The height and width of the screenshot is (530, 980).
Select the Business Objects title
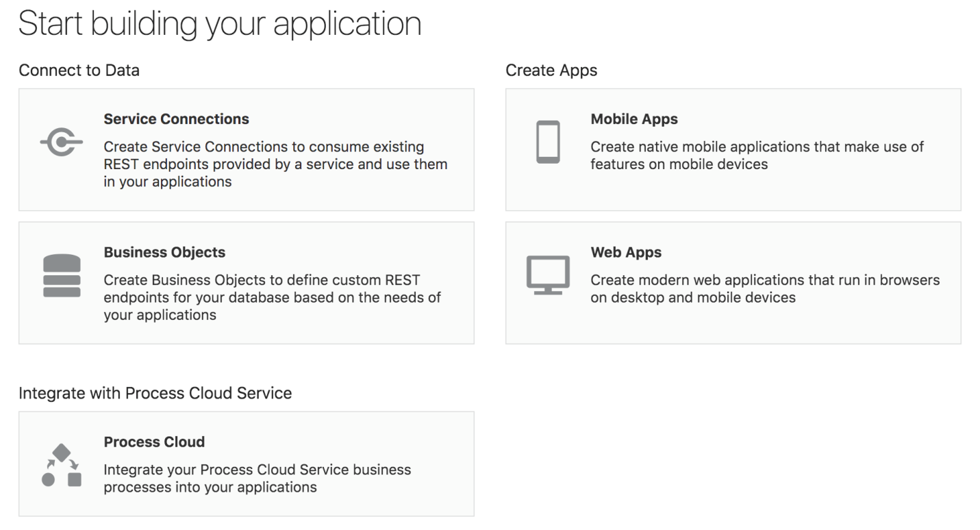(164, 253)
